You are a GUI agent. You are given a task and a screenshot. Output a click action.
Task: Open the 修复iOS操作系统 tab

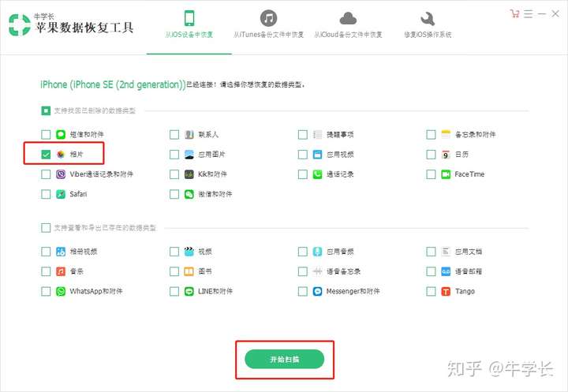pos(428,24)
